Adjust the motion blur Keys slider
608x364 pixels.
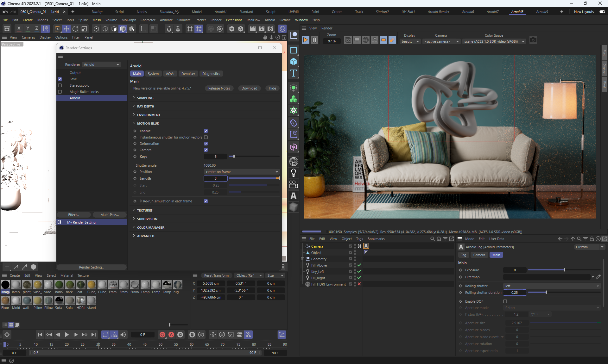234,157
